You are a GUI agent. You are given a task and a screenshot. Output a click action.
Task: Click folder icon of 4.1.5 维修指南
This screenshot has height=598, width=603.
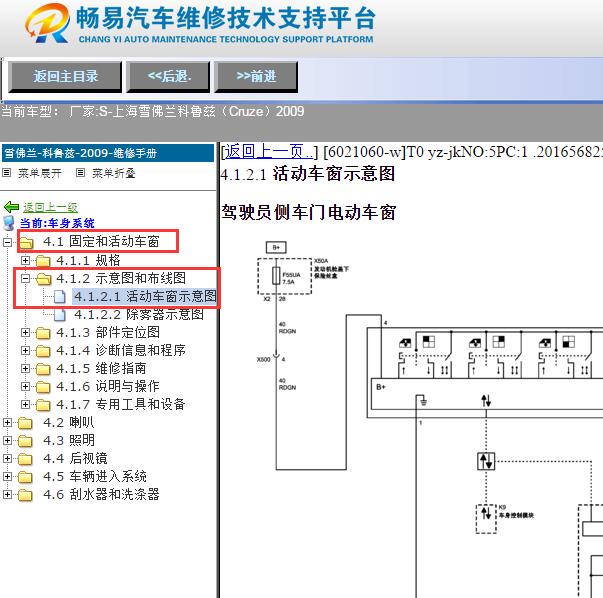click(43, 369)
